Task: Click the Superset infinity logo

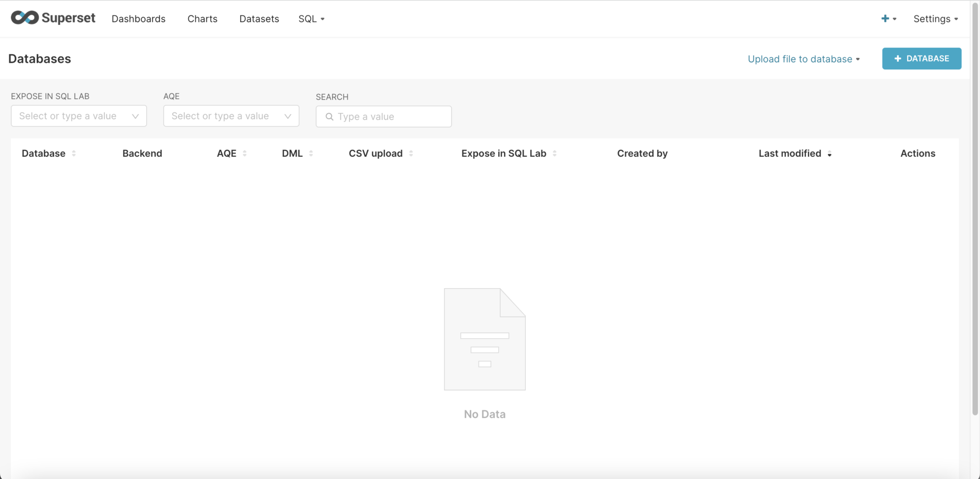Action: 25,18
